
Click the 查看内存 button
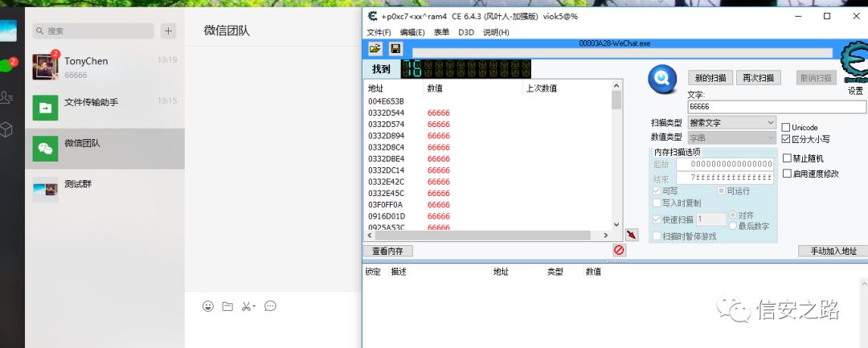tap(387, 252)
